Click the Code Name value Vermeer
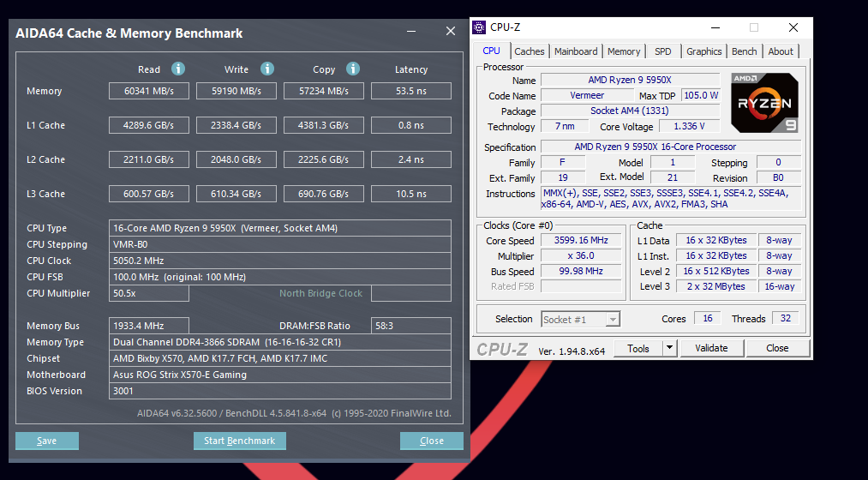 point(587,95)
